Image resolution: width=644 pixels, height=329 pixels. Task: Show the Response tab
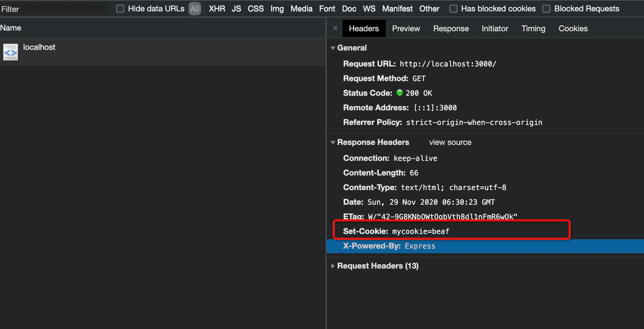coord(450,29)
